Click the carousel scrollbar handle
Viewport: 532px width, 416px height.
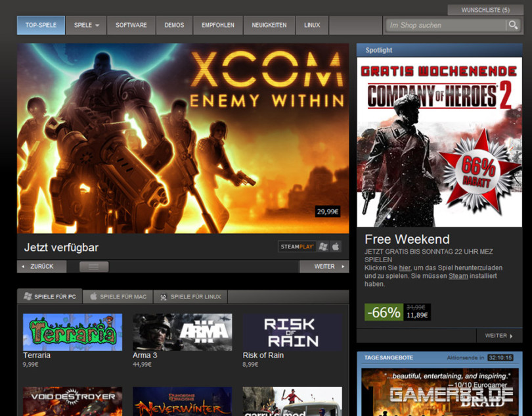pyautogui.click(x=94, y=267)
